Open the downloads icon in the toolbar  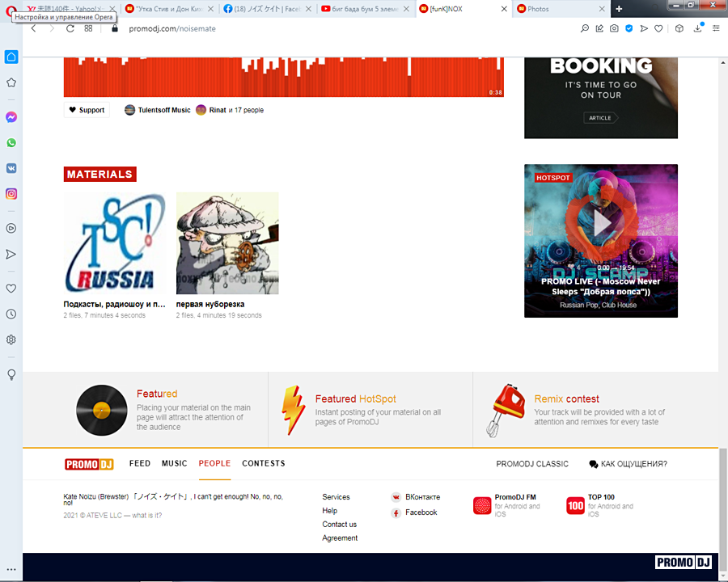click(698, 28)
